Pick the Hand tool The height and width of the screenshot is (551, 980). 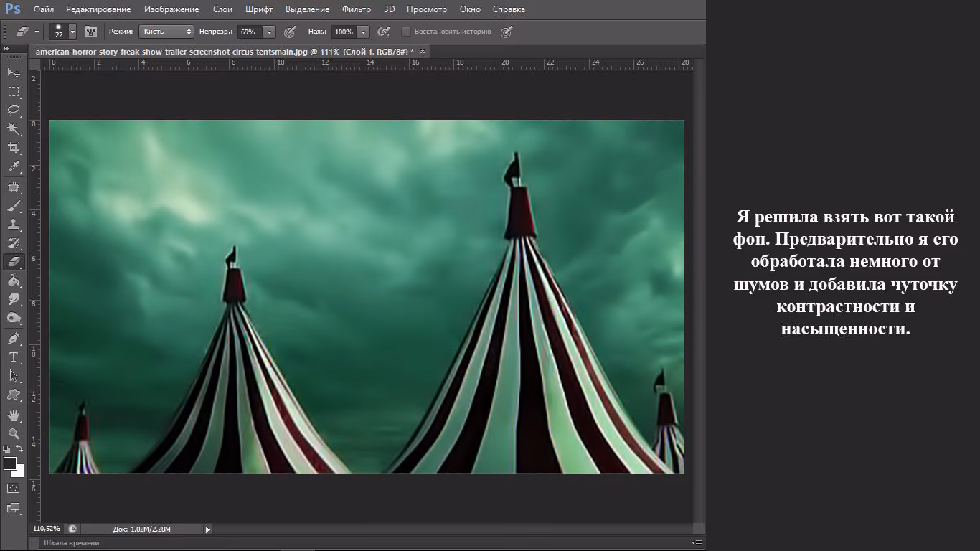pos(14,415)
